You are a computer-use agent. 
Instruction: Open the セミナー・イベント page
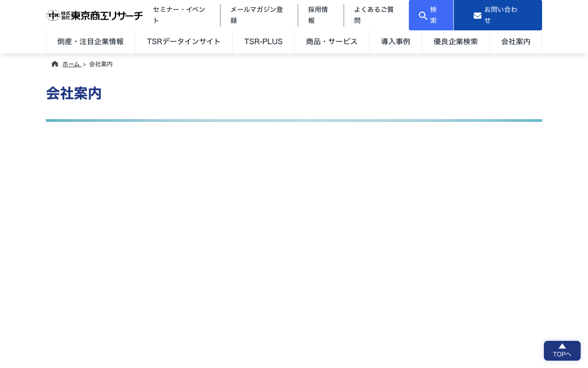[x=179, y=15]
